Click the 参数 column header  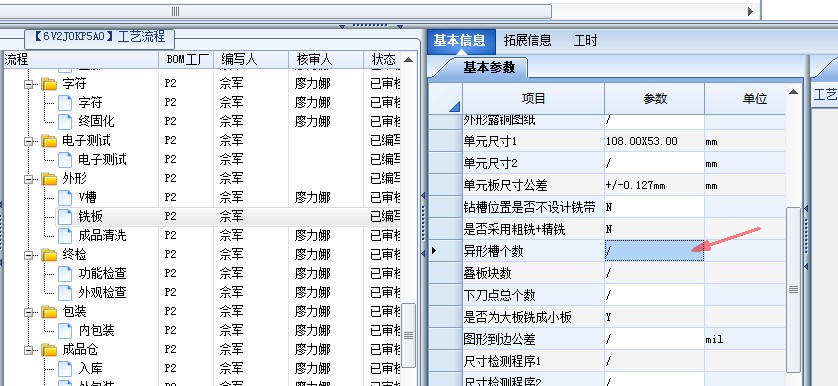655,98
